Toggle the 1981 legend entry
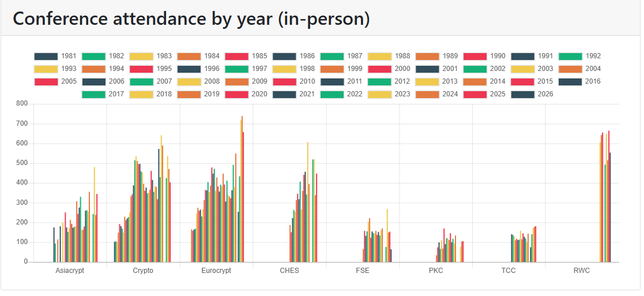The width and height of the screenshot is (644, 296). (46, 57)
